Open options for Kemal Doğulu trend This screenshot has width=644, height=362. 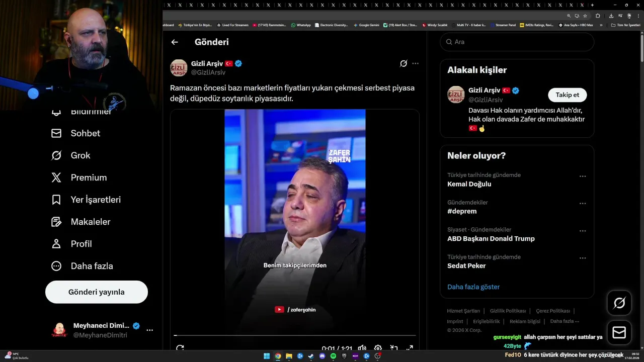point(583,176)
